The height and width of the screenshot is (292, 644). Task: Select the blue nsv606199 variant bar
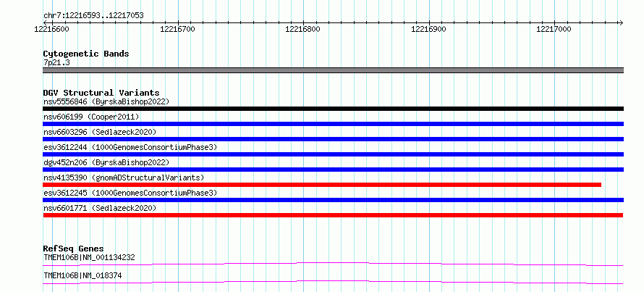point(334,124)
